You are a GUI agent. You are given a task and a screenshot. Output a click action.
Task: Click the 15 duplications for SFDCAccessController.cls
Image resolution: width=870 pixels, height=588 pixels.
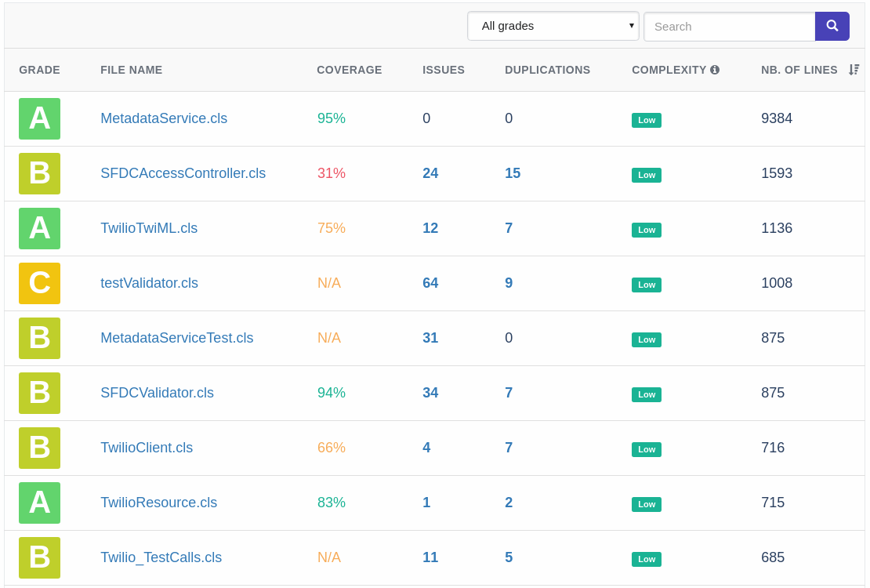tap(513, 173)
